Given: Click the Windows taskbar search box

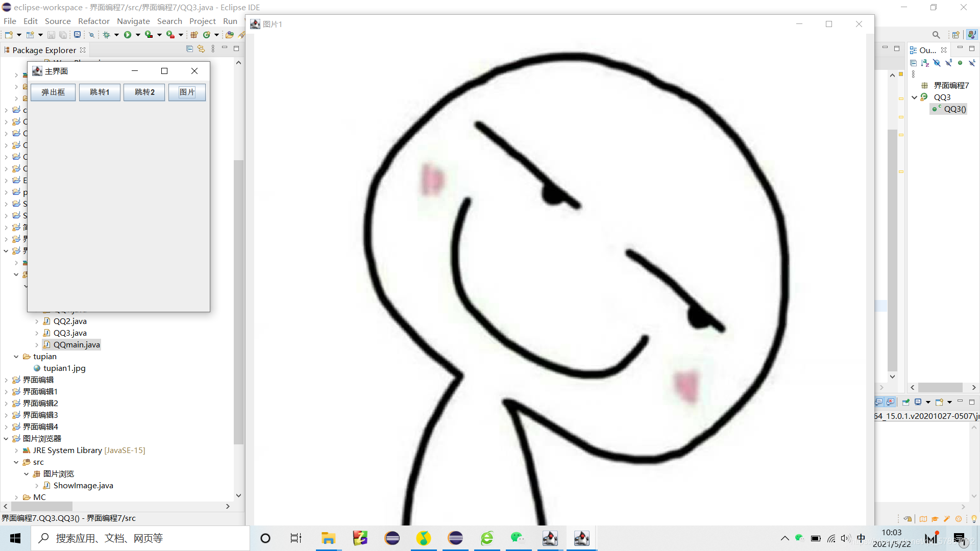Looking at the screenshot, I should click(140, 538).
